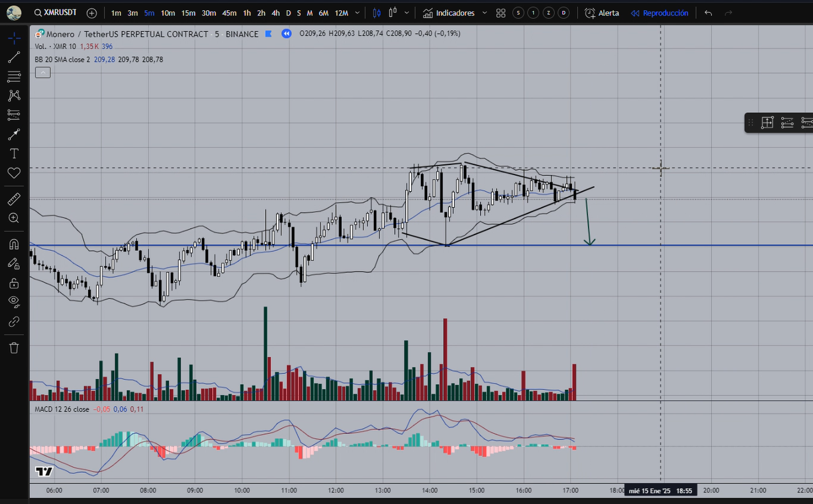Toggle hide all drawings eye icon
The height and width of the screenshot is (504, 813).
(14, 301)
